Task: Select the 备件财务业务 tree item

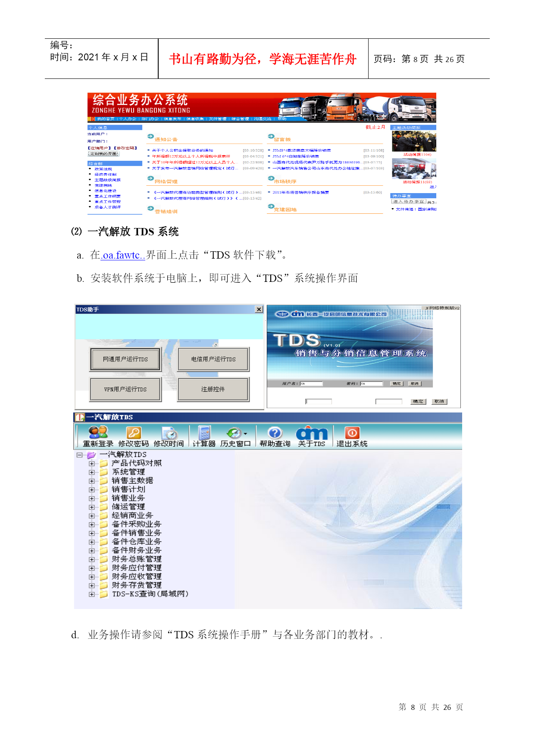Action: [x=136, y=550]
